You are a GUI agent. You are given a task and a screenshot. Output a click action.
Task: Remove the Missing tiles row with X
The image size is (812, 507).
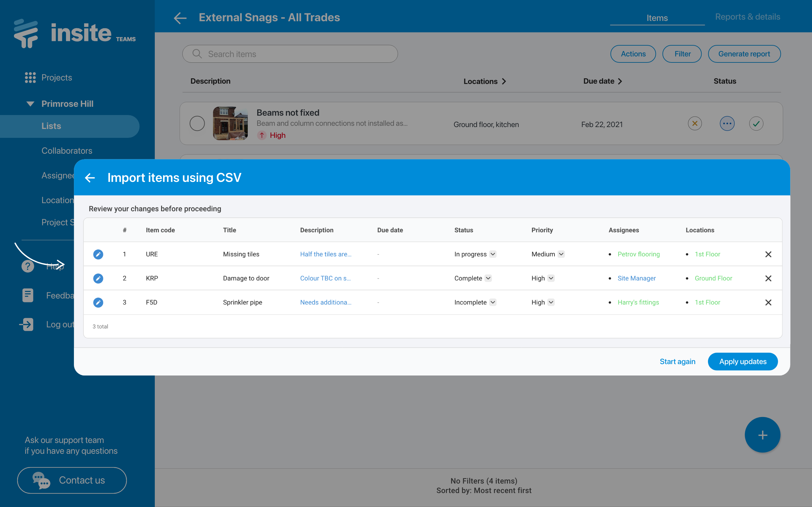[768, 254]
